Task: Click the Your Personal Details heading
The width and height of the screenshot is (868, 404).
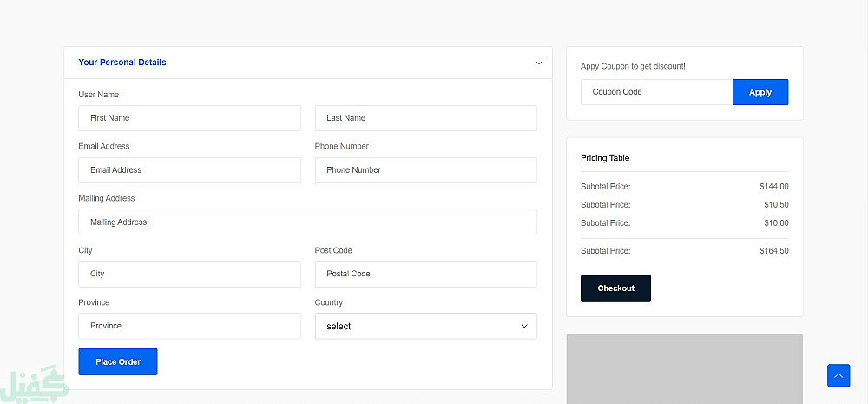Action: pyautogui.click(x=122, y=63)
